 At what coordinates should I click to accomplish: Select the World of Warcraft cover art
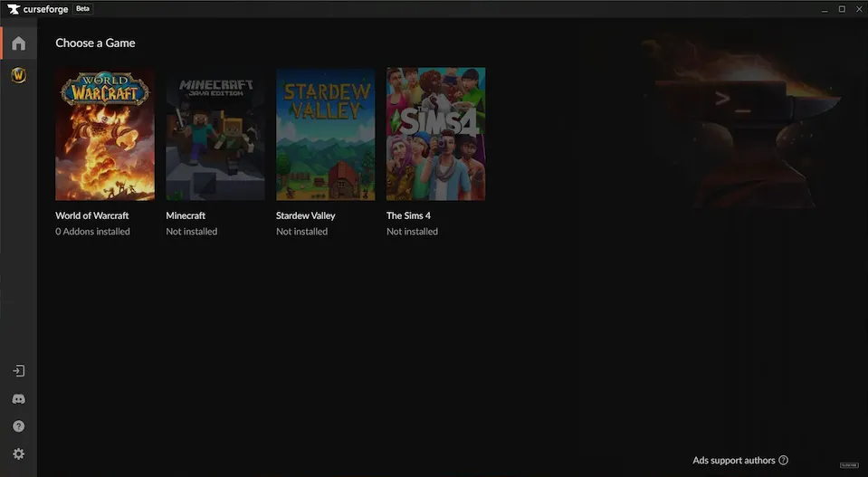tap(105, 134)
